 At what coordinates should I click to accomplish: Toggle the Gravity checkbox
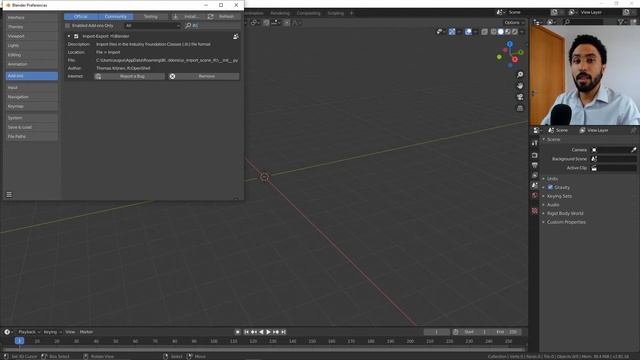[x=550, y=187]
